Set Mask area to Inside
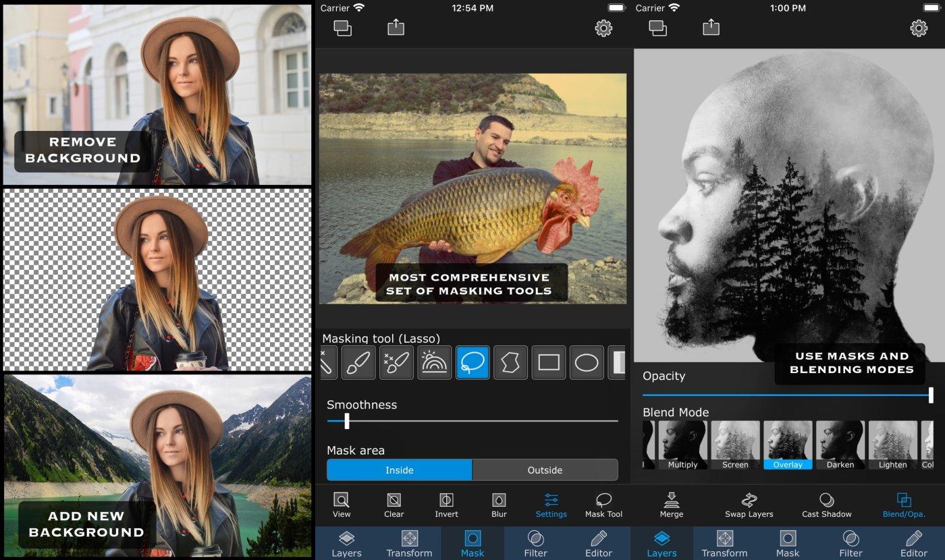Image resolution: width=945 pixels, height=560 pixels. pyautogui.click(x=400, y=470)
